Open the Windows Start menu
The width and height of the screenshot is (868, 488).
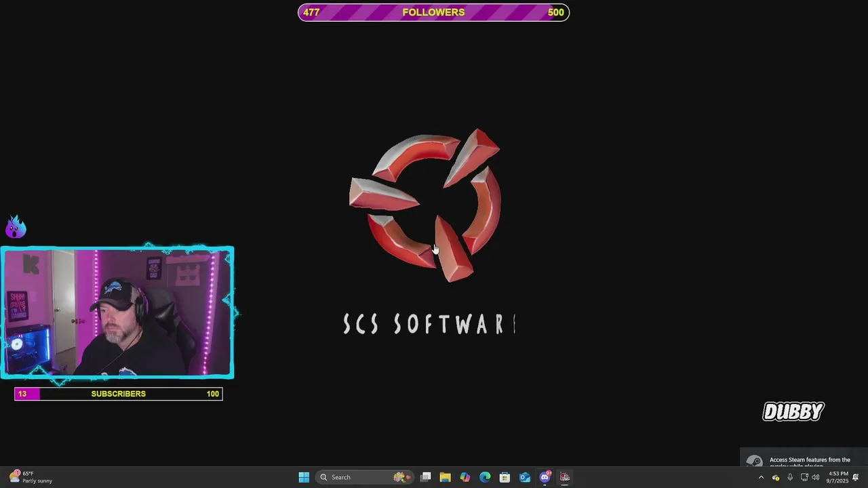(304, 477)
